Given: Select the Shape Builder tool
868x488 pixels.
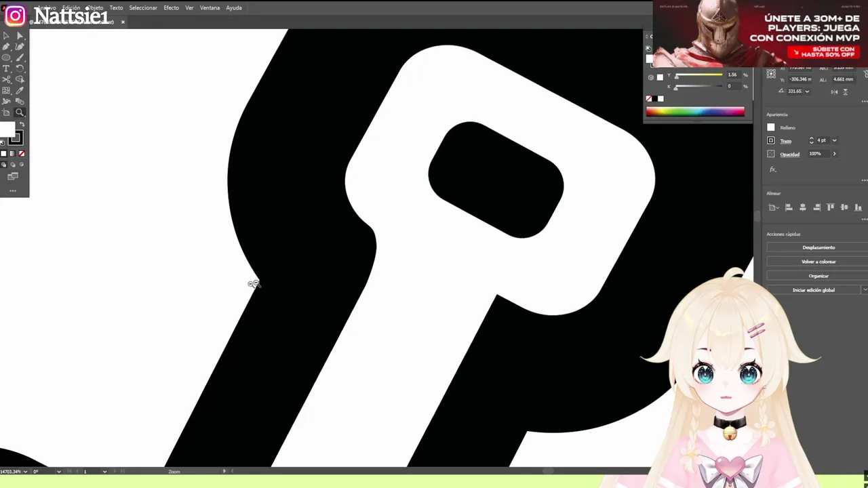Looking at the screenshot, I should [x=20, y=79].
